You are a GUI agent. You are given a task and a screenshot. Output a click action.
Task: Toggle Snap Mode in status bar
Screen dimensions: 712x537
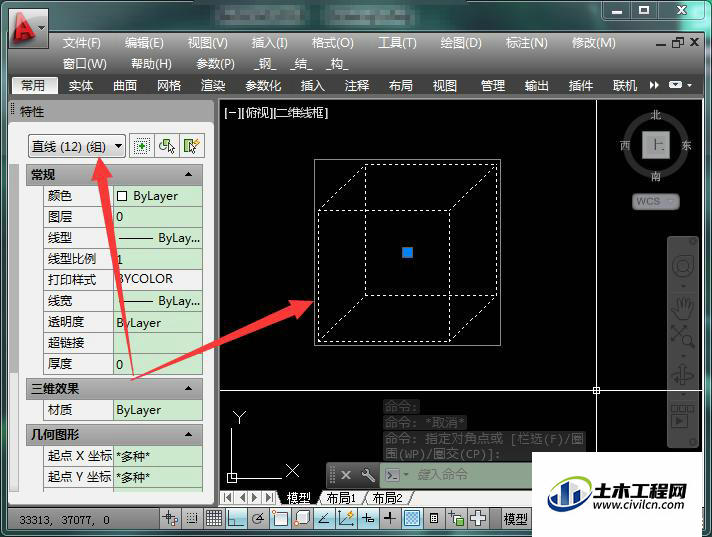click(x=192, y=518)
